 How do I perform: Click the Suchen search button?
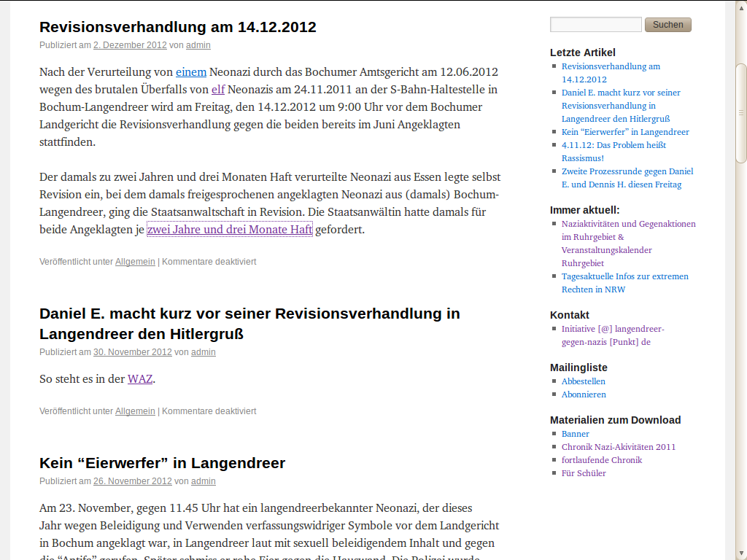[667, 25]
